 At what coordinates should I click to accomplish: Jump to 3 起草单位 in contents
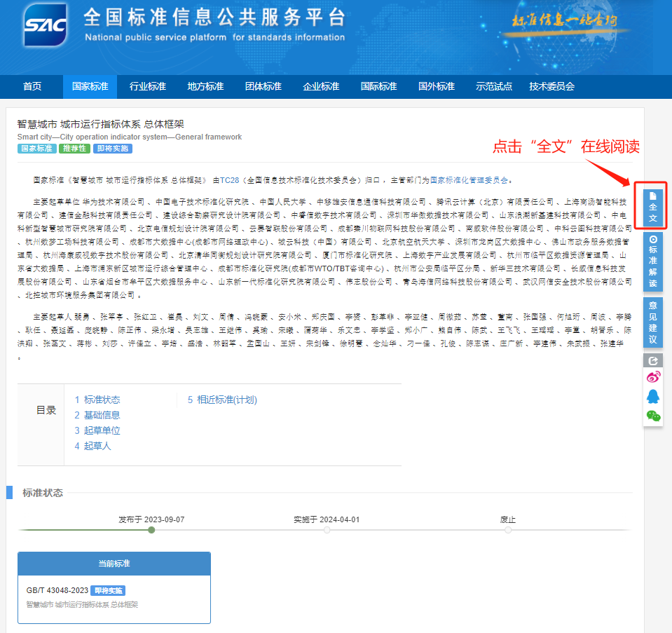pyautogui.click(x=97, y=430)
